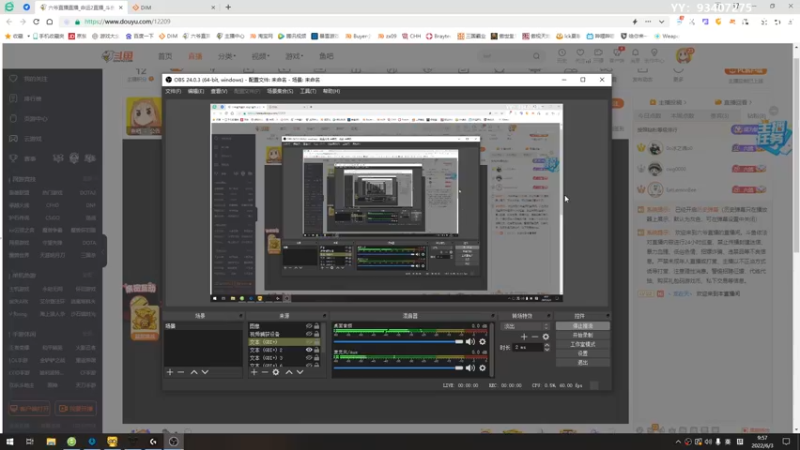Open the OBS 场景集合(S) menu
Viewport: 800px width, 450px height.
tap(280, 91)
